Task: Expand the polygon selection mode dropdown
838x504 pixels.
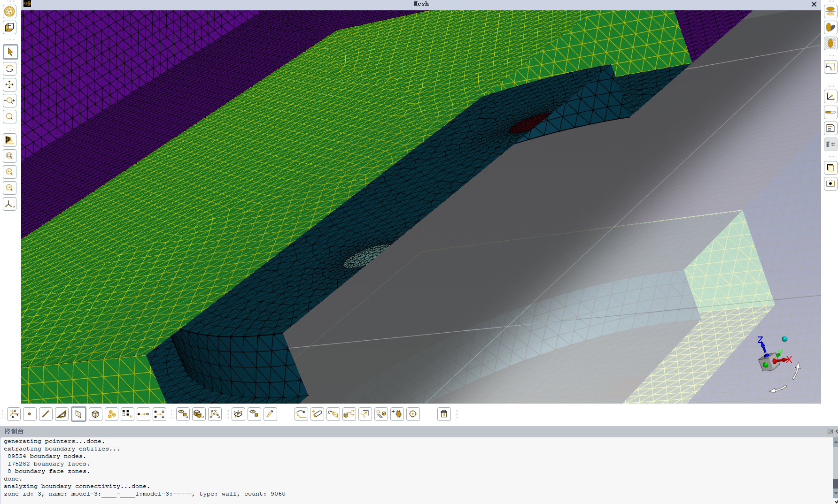Action: [215, 414]
